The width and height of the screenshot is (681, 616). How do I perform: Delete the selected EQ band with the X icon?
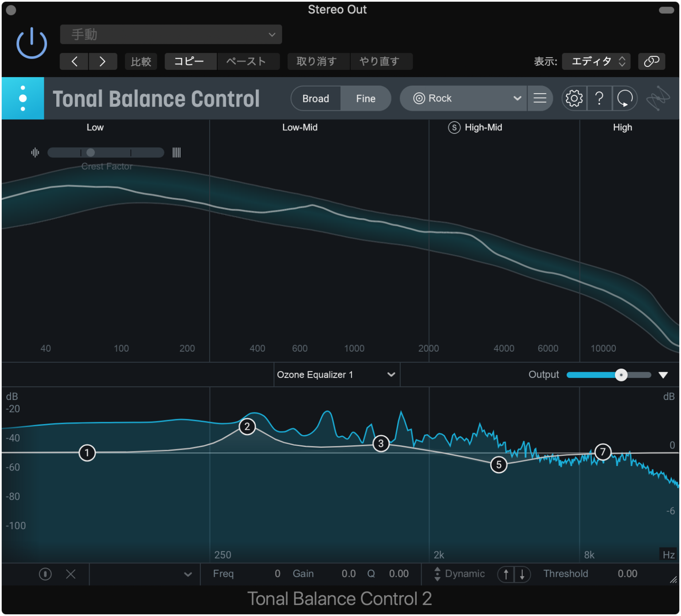click(x=70, y=574)
